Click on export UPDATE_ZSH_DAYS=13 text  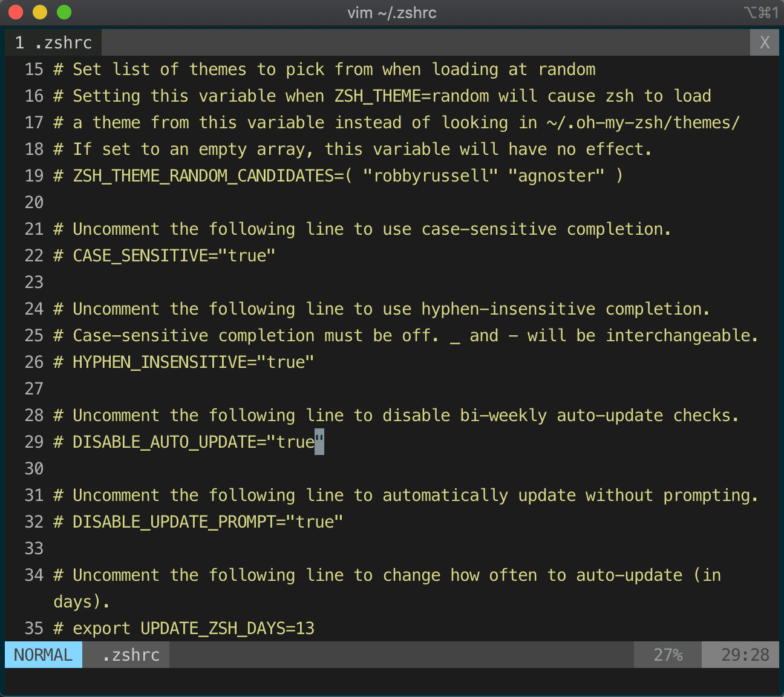pos(194,628)
